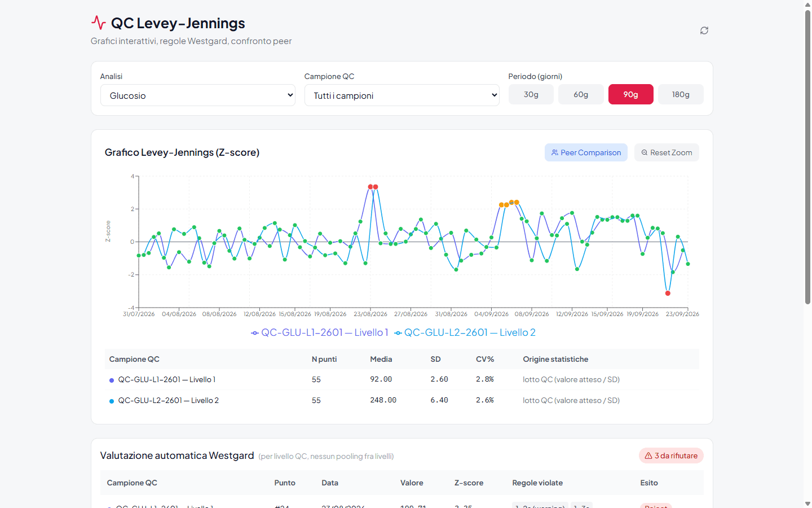Image resolution: width=812 pixels, height=508 pixels.
Task: Click the Media value 92.00
Action: tap(381, 379)
